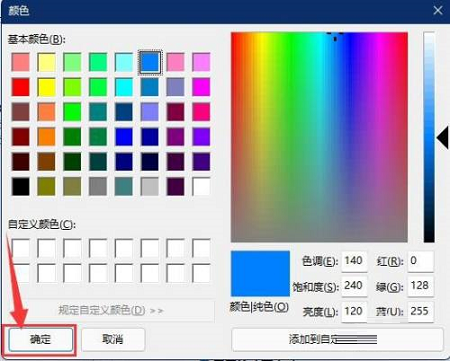Select the salmon light red swatch
This screenshot has height=361, width=450.
pos(21,62)
